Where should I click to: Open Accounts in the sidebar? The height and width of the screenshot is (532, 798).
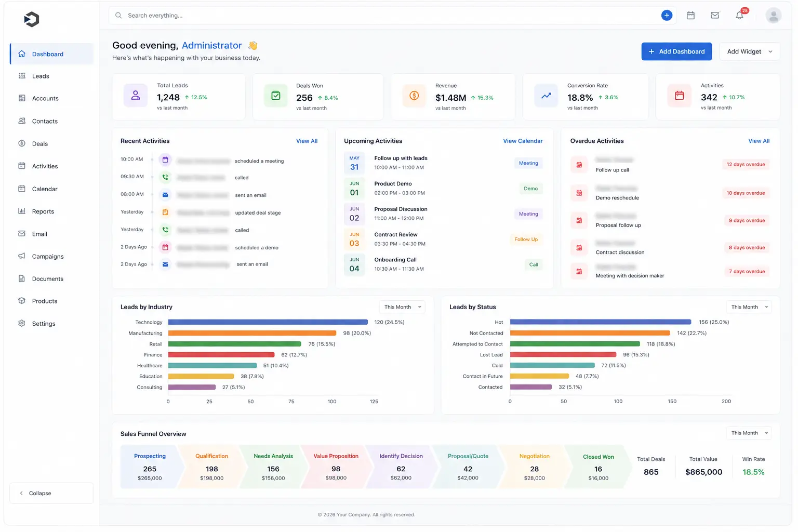[x=51, y=98]
